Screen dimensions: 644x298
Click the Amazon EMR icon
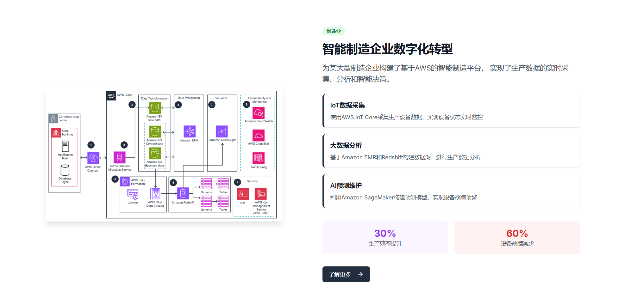[190, 131]
